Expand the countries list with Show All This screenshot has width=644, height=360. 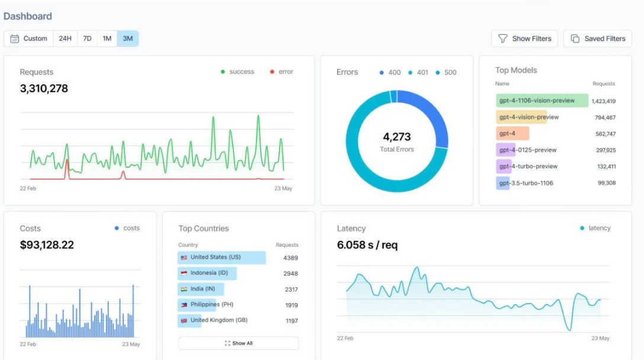point(239,343)
